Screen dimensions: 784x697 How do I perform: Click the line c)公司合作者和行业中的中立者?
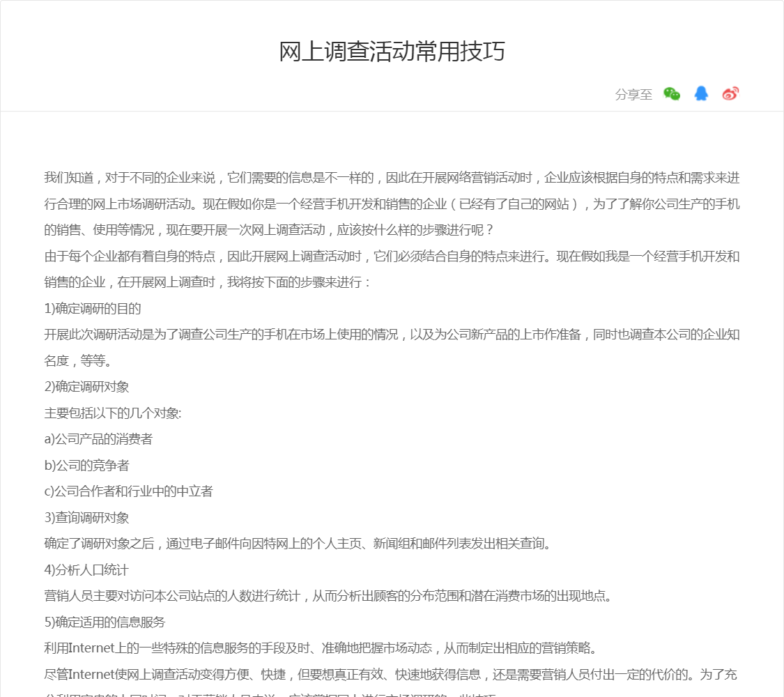pos(128,491)
